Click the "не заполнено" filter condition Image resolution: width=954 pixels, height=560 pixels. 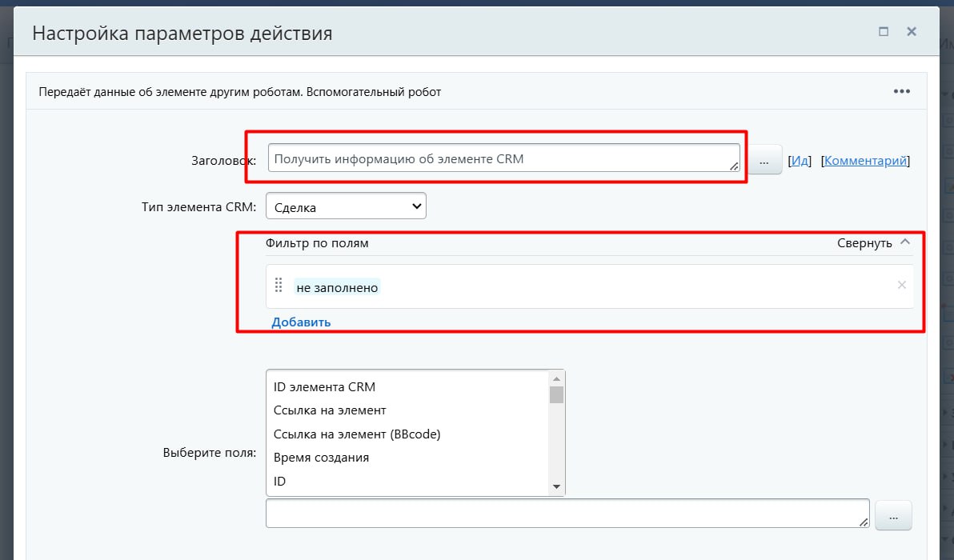337,287
